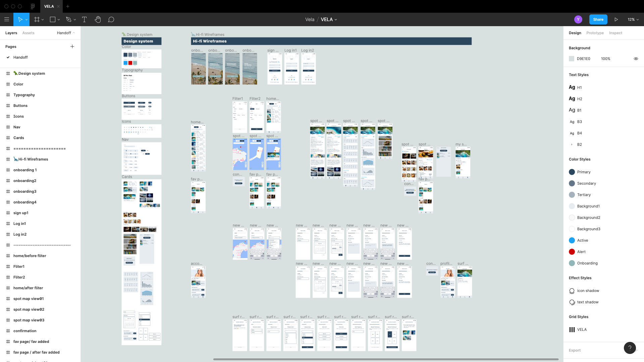Open the VELA file name dropdown
This screenshot has height=362, width=644.
click(x=329, y=19)
